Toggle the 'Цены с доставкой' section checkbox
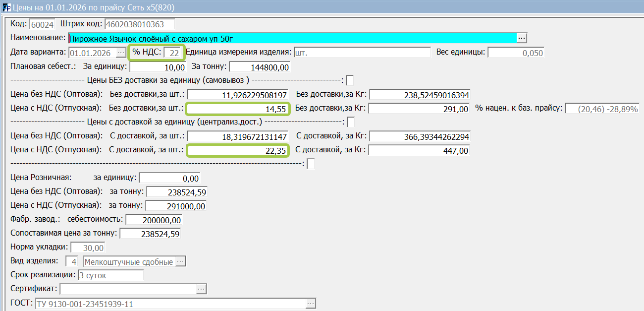The image size is (644, 311). pos(351,122)
